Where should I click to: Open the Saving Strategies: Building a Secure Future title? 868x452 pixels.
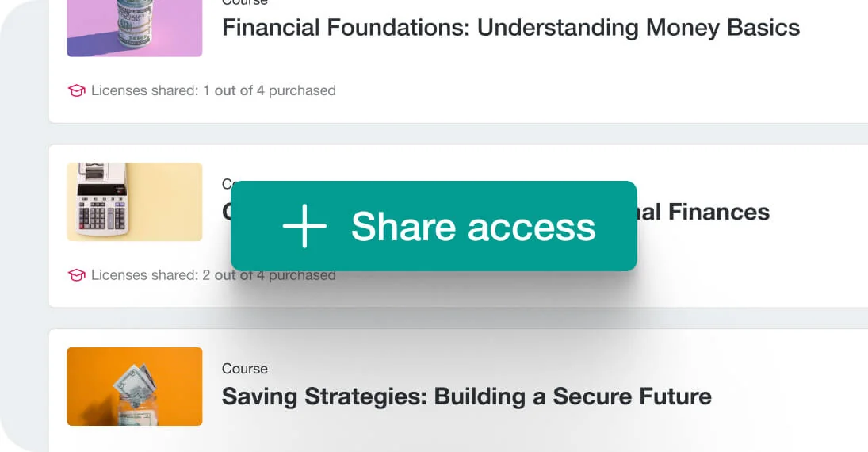click(x=466, y=396)
